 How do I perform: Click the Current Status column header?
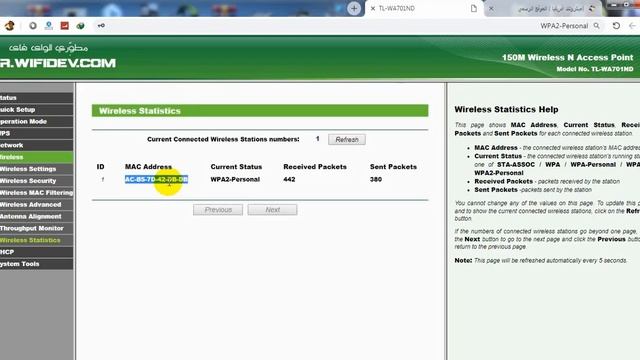236,167
